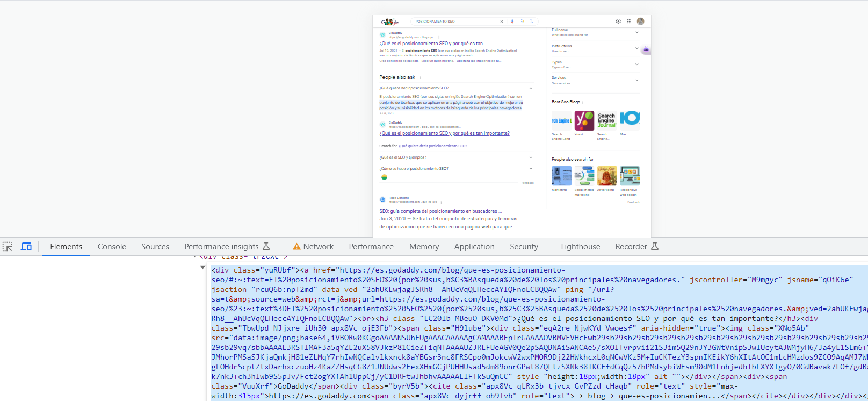Open Google quick settings gear
The height and width of the screenshot is (401, 868).
[x=618, y=22]
